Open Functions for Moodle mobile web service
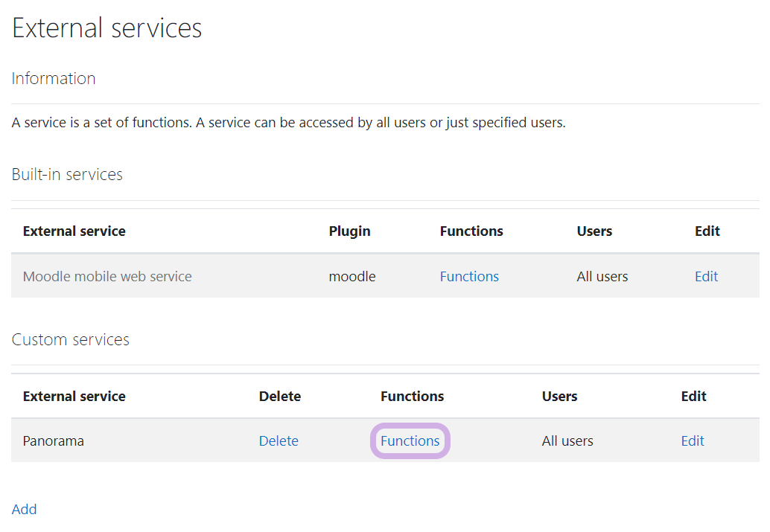 (469, 277)
